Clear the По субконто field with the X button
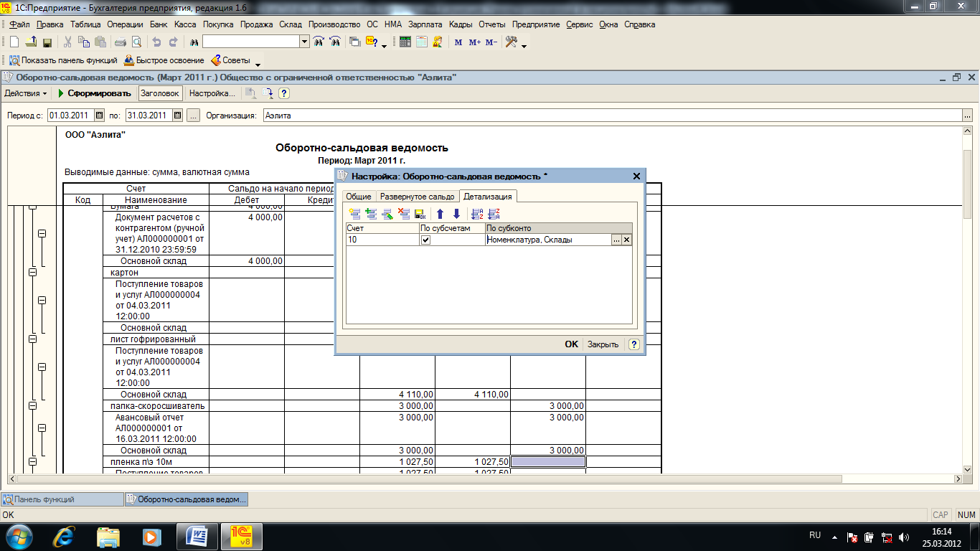 pos(626,240)
